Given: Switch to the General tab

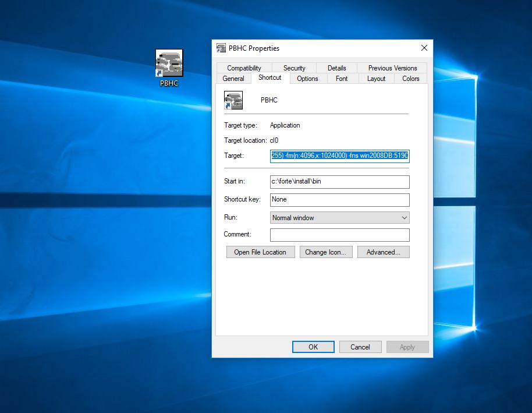Looking at the screenshot, I should [x=233, y=79].
